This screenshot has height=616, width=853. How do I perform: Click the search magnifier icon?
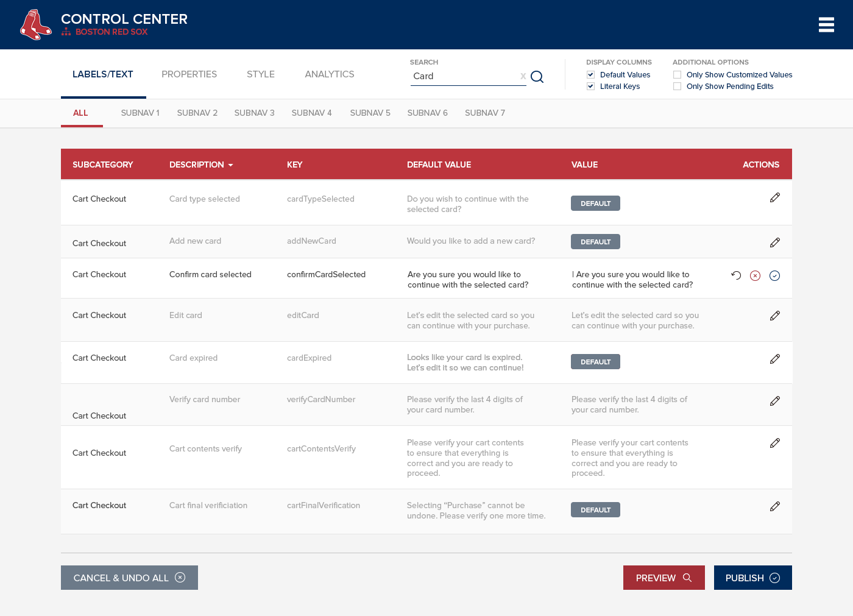tap(537, 77)
